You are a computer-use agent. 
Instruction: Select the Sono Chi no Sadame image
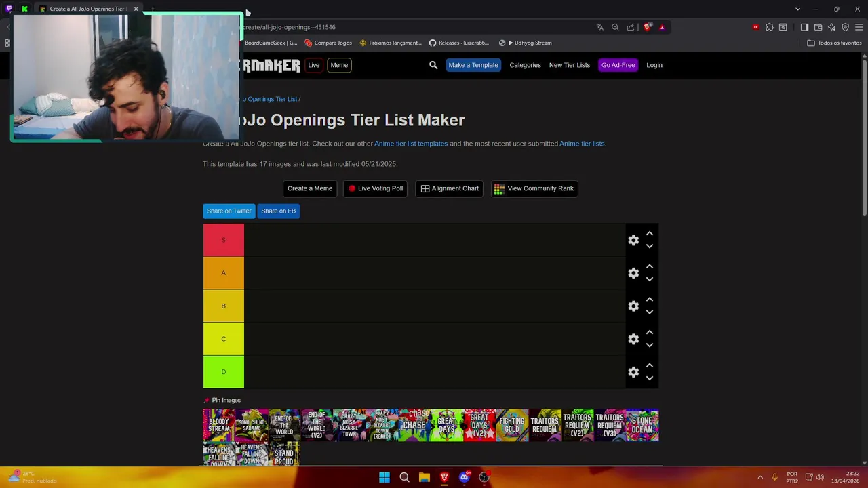coord(252,425)
